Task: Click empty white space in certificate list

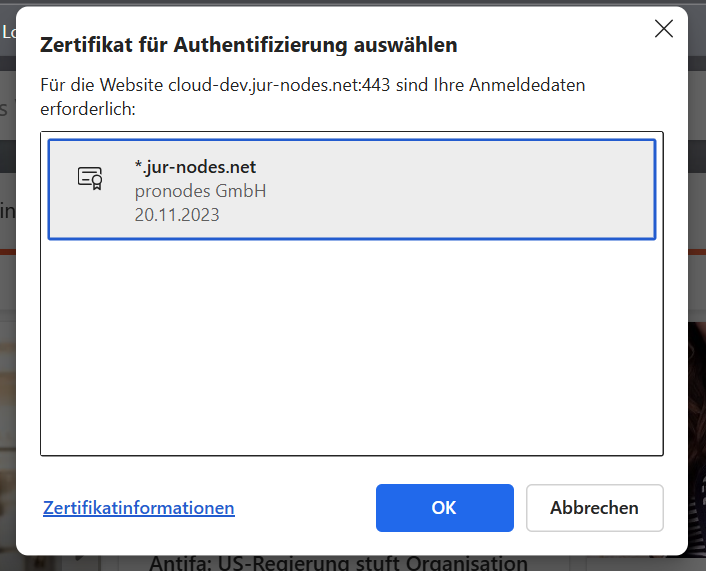Action: pos(350,350)
